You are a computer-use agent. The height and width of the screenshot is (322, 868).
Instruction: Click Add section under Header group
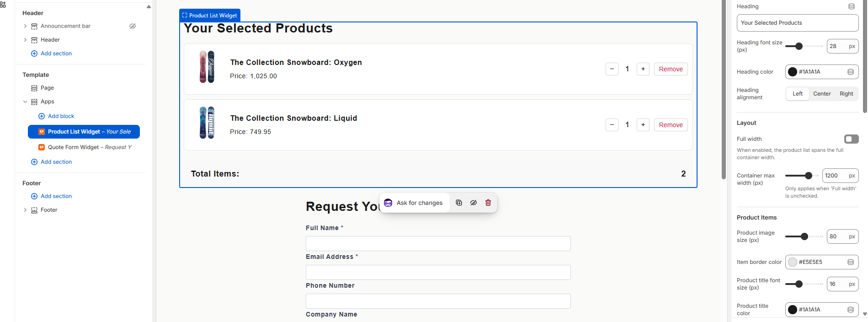pyautogui.click(x=51, y=54)
